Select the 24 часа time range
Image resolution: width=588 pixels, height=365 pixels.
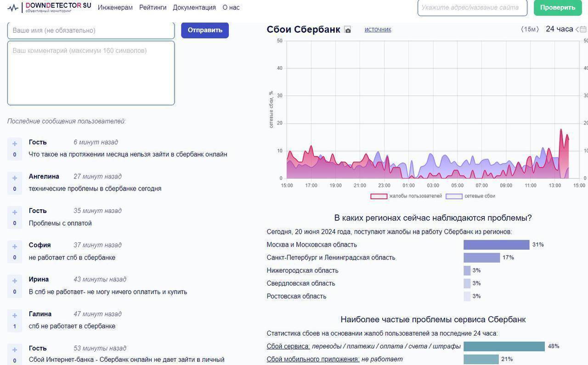560,29
